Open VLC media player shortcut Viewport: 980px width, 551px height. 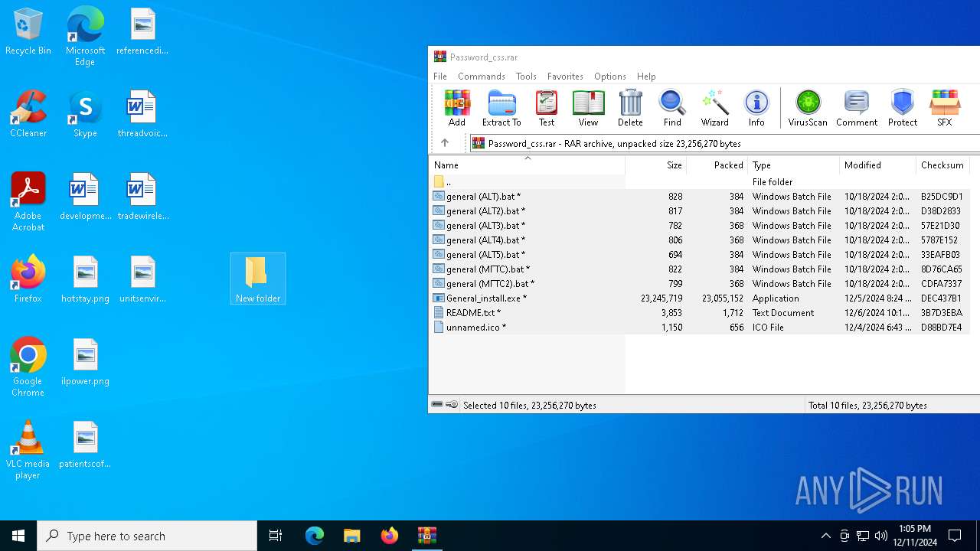(x=28, y=450)
